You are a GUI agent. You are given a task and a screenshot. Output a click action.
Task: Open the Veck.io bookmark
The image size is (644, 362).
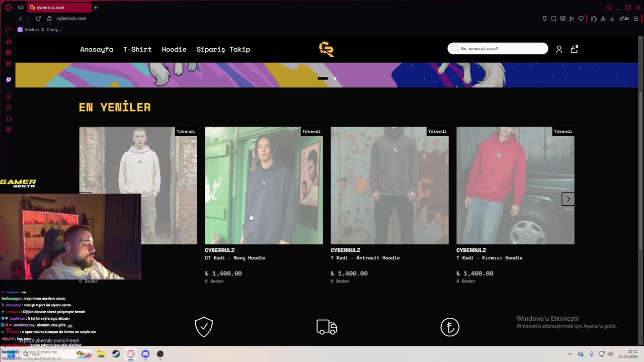click(28, 30)
